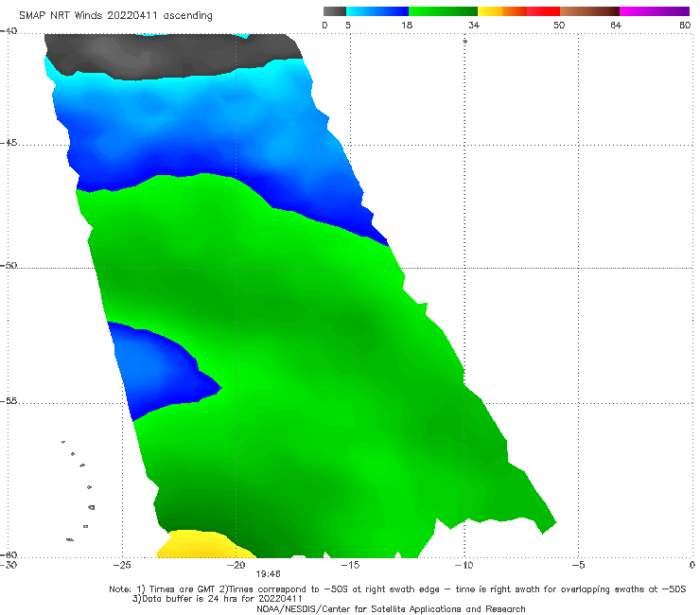The height and width of the screenshot is (615, 700).
Task: Click the note line starting 'Note: 1) Times are GMT'
Action: tap(397, 589)
